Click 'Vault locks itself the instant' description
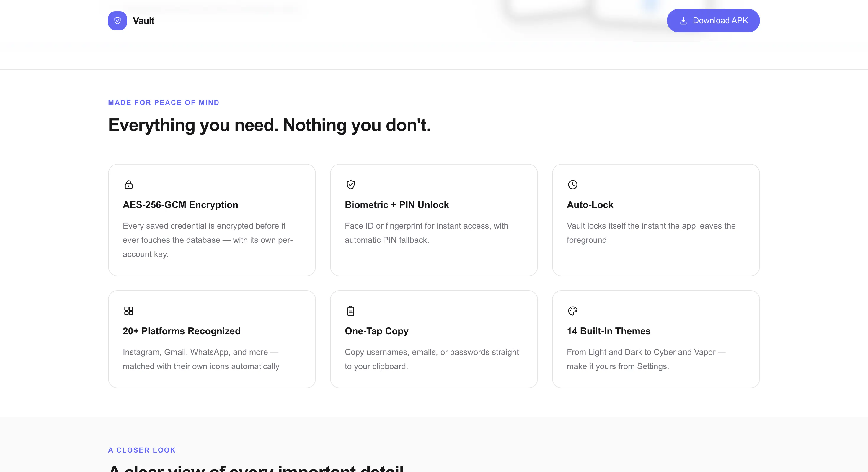 (651, 233)
